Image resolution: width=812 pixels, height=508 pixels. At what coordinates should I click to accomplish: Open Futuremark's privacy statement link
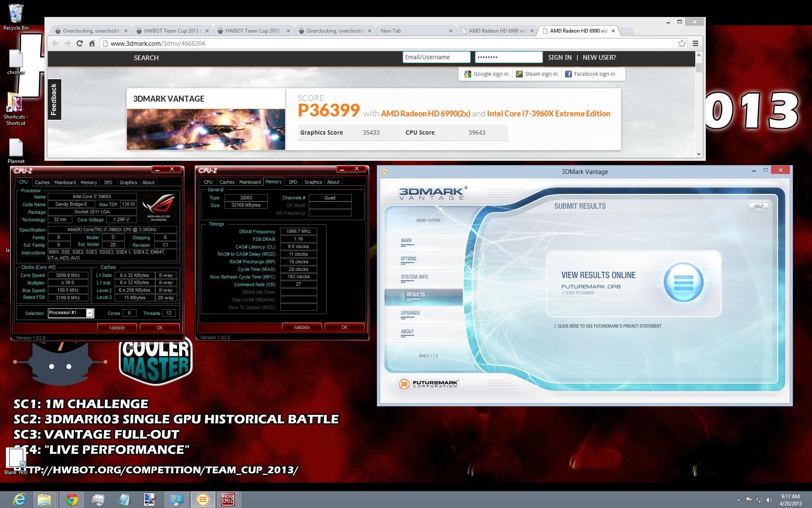click(608, 326)
